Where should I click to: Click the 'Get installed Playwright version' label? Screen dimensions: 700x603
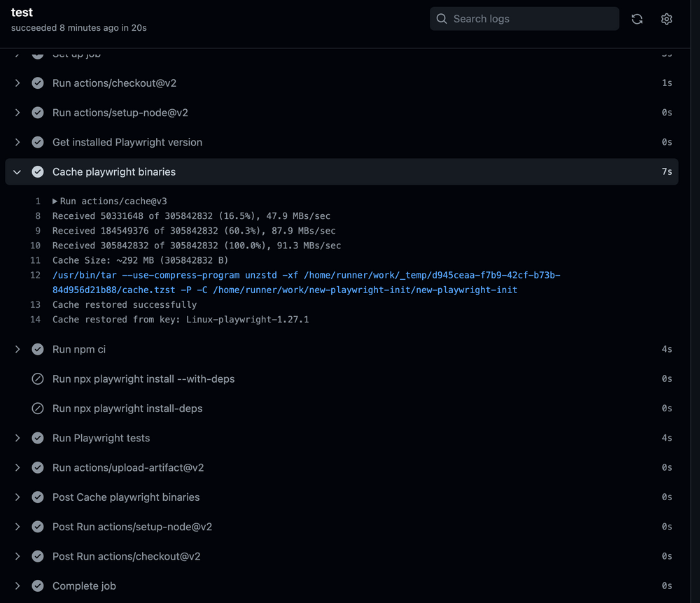pos(127,142)
